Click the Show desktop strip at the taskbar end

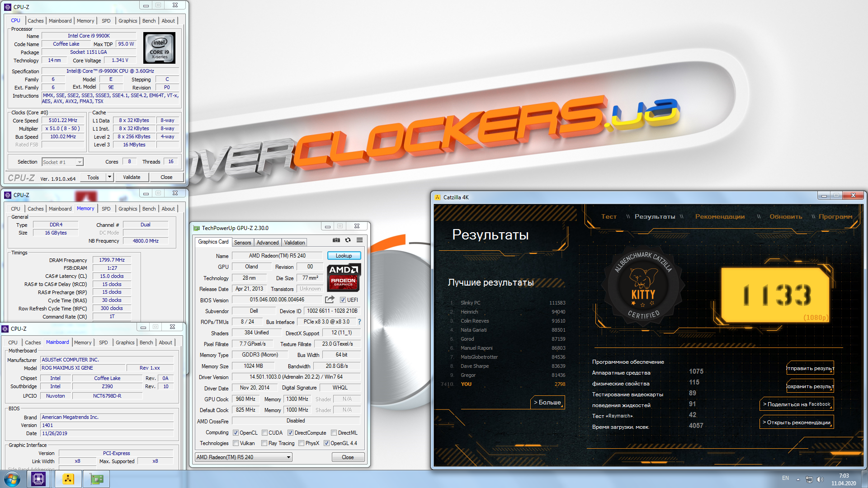pyautogui.click(x=864, y=479)
